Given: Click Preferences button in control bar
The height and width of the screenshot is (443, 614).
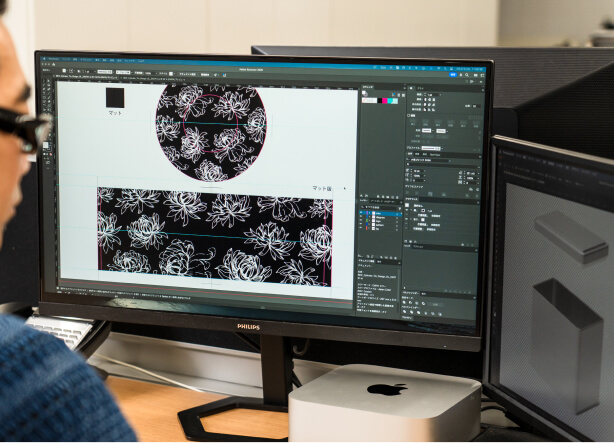Looking at the screenshot, I should pos(205,74).
